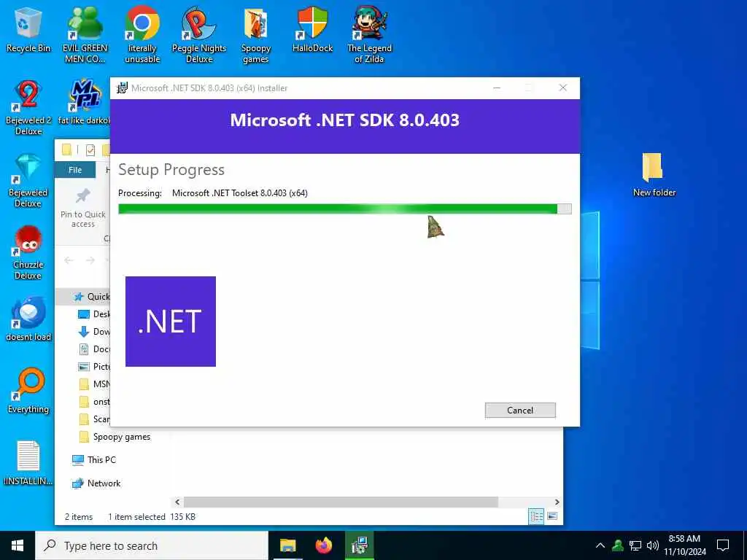Switch Explorer to large icons view

(x=552, y=516)
